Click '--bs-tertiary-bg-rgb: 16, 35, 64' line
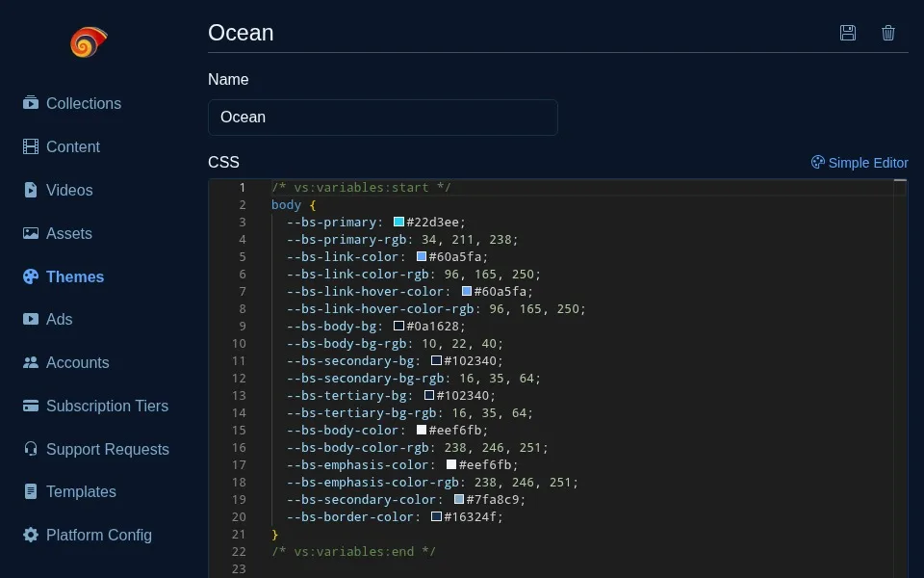Screen dimensions: 924x578 [410, 413]
